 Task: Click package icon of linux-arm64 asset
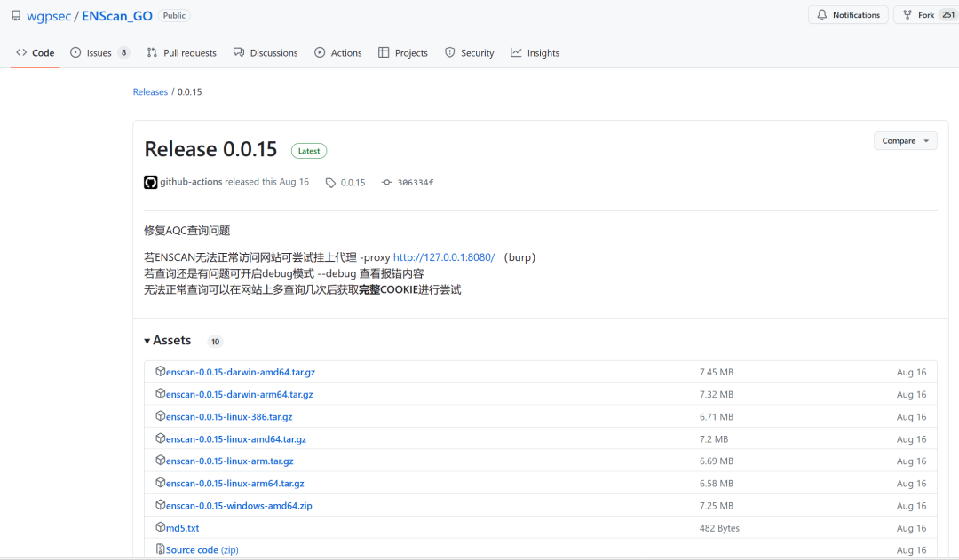tap(160, 483)
